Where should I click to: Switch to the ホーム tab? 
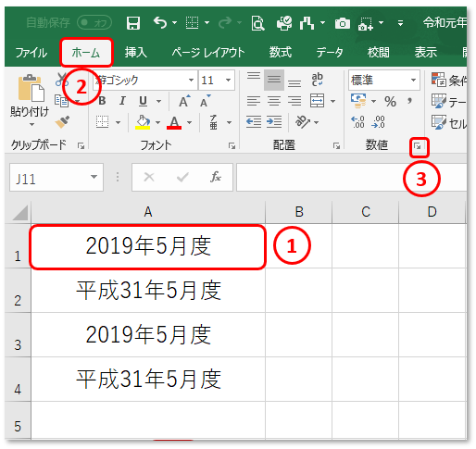coord(86,53)
